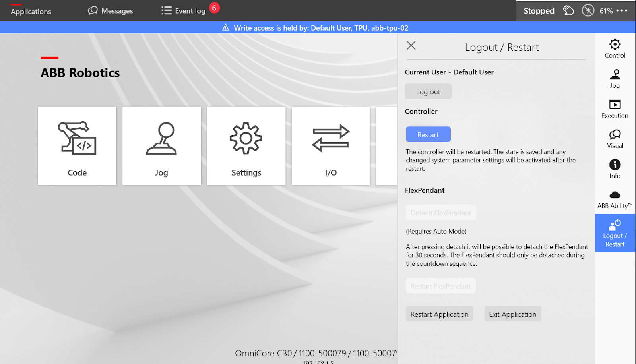
Task: Open the Event log list
Action: click(x=183, y=11)
